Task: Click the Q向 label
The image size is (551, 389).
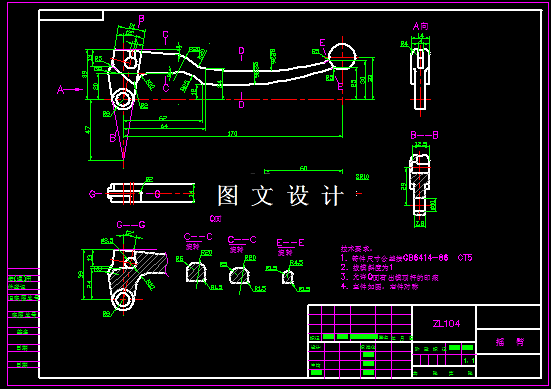Action: pyautogui.click(x=215, y=219)
